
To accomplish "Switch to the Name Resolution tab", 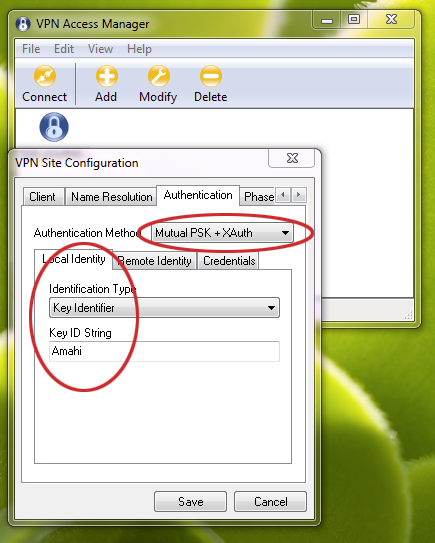I will 112,197.
